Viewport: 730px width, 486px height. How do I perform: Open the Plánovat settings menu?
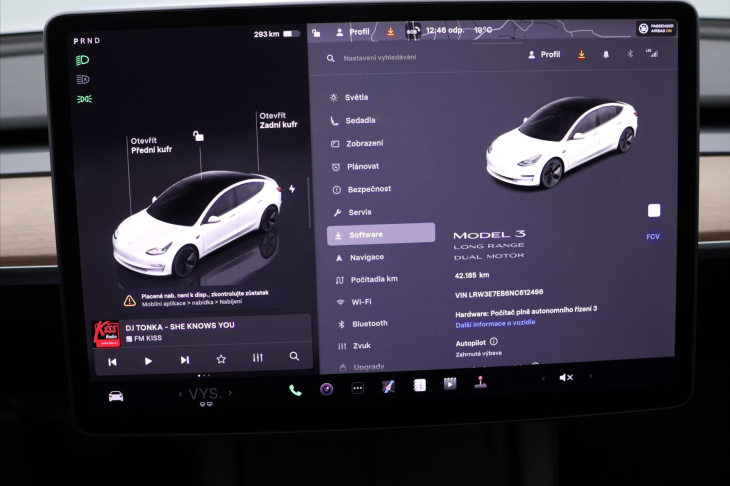355,166
